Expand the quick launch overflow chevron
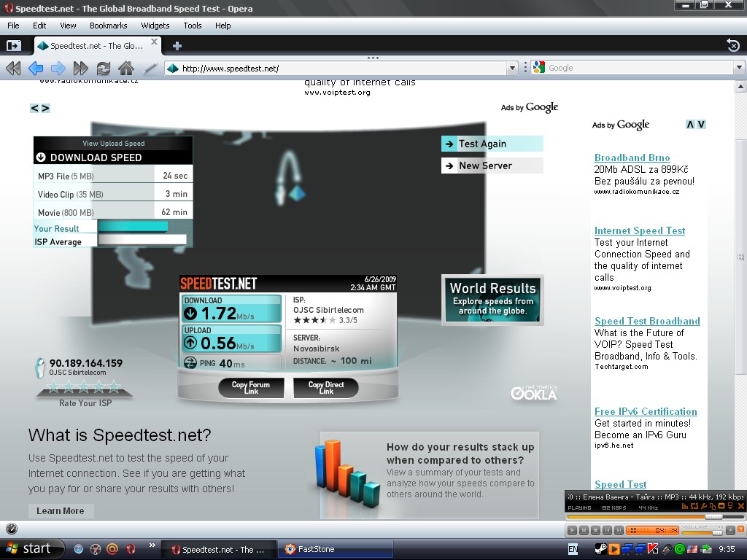Screen dimensions: 747x560 pos(152,545)
